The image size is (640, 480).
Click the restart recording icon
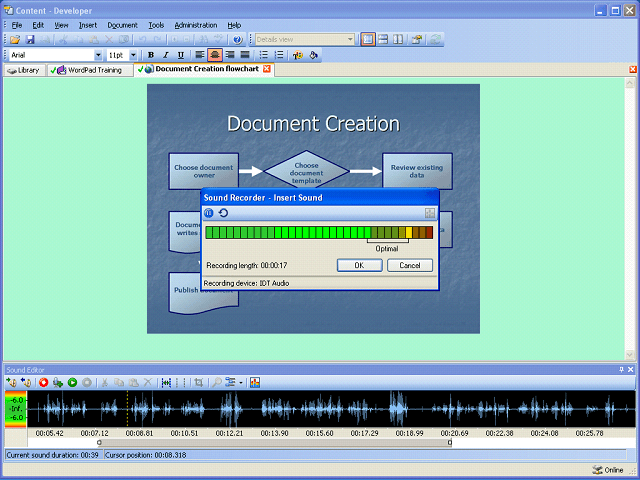pos(223,213)
